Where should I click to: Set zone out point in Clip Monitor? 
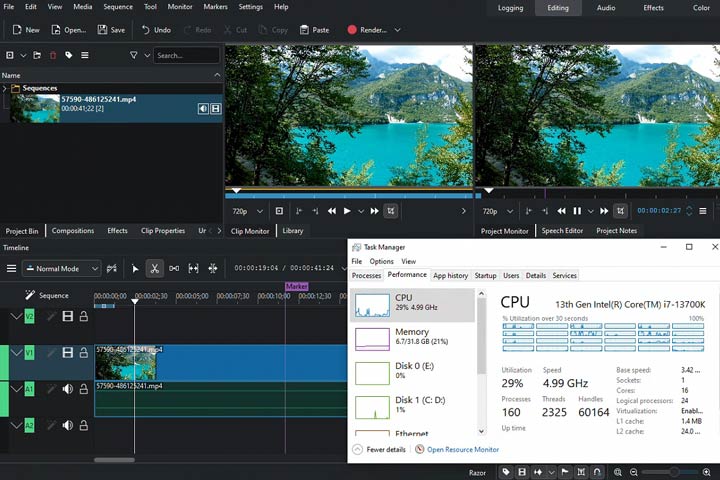[315, 211]
